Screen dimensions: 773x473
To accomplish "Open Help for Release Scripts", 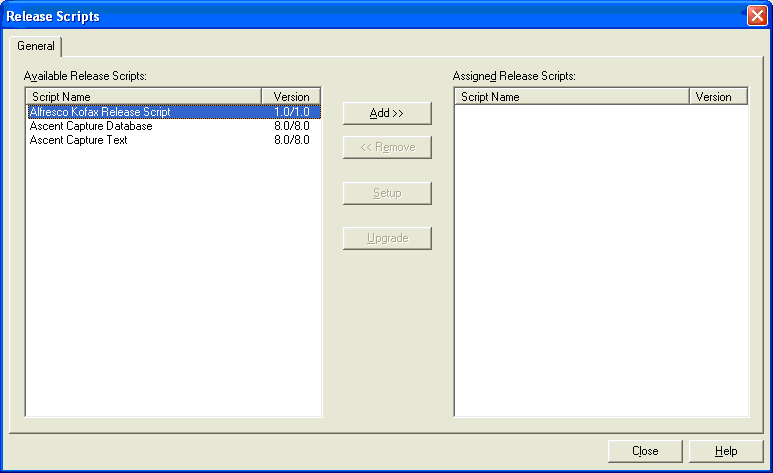I will pos(726,451).
